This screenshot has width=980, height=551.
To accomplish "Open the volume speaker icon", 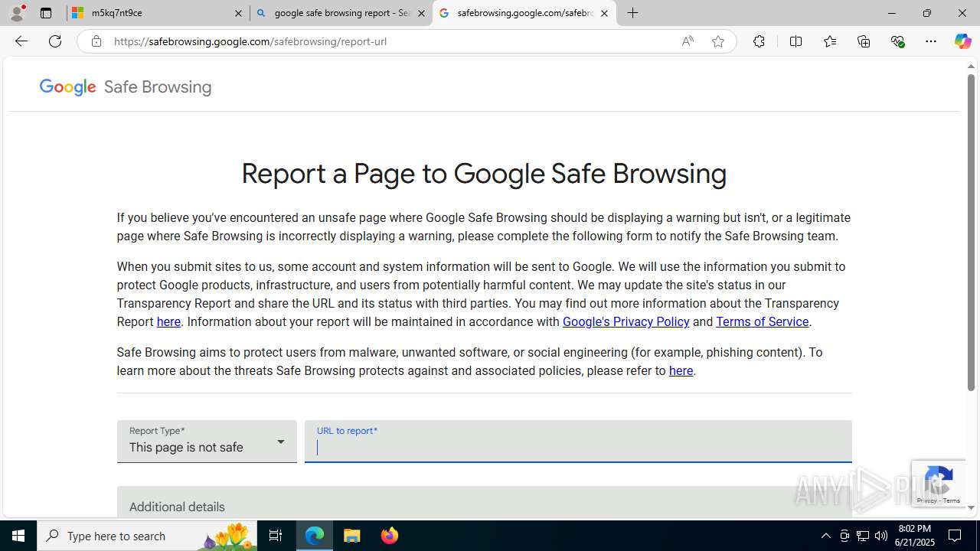I will pos(881,536).
